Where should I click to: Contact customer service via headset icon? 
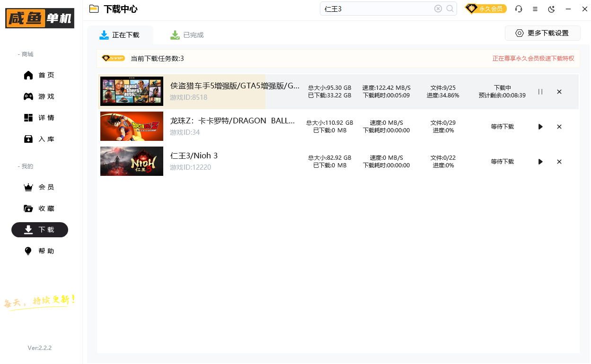click(519, 9)
